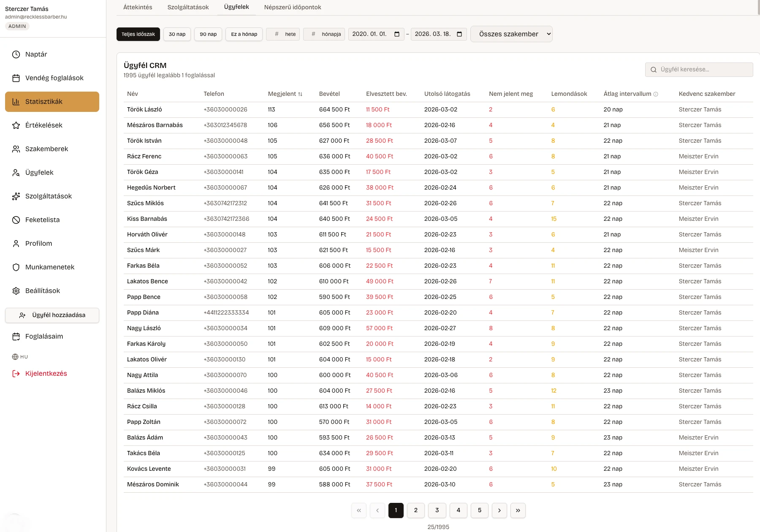The image size is (760, 532).
Task: Jump to last page with double chevron
Action: 518,510
